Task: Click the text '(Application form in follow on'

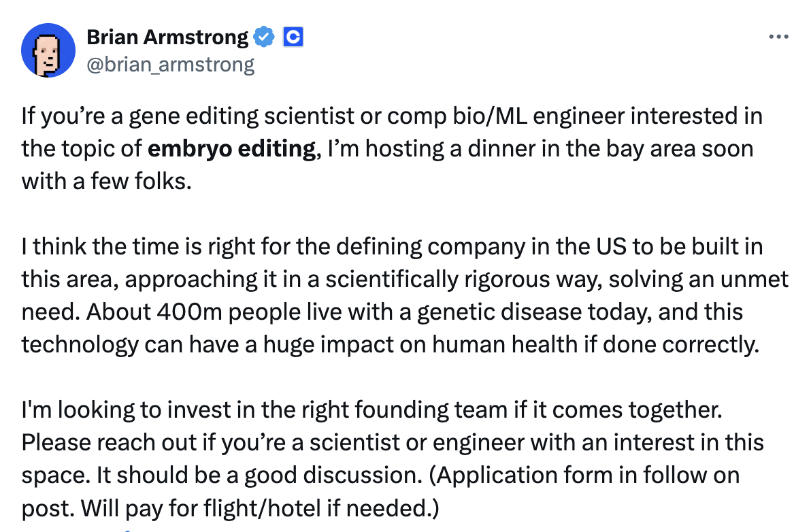Action: pos(584,476)
